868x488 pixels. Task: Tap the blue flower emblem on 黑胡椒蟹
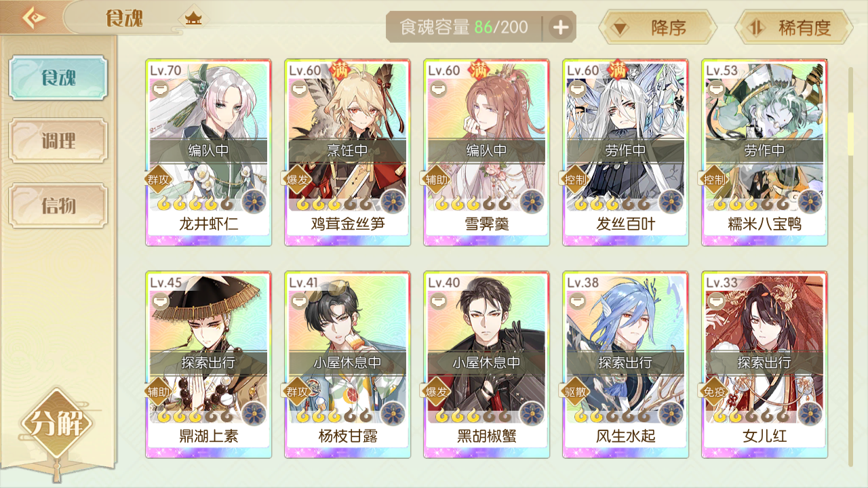point(532,413)
